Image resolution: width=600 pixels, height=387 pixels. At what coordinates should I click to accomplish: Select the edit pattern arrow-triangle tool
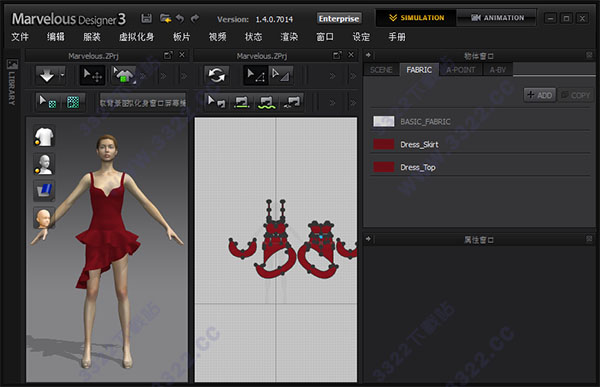(255, 75)
